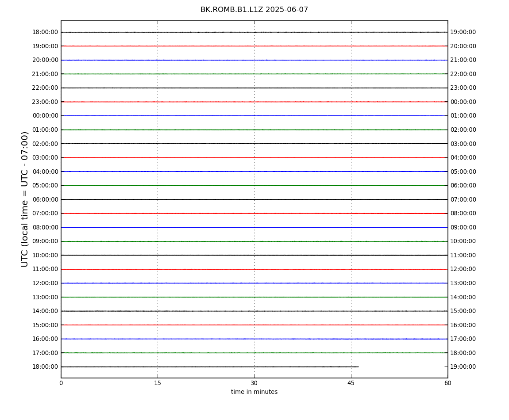Click right-axis label 05:00:00
The width and height of the screenshot is (509, 420).
tap(463, 172)
